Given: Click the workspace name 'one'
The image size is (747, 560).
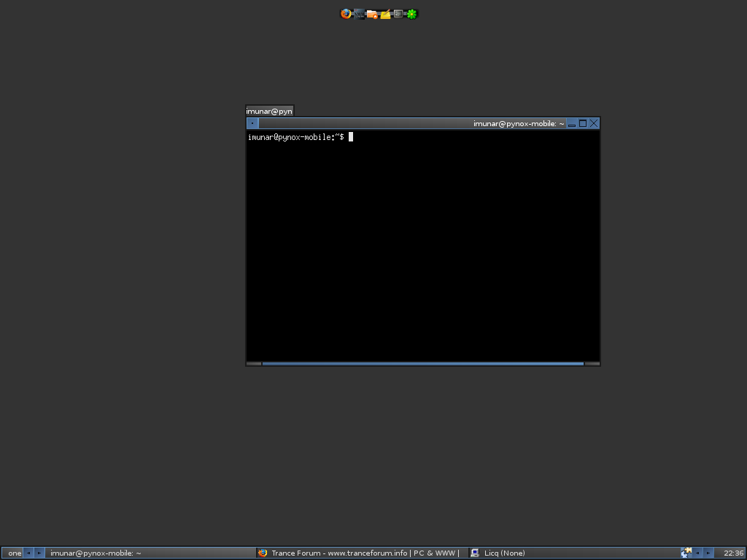Looking at the screenshot, I should (x=15, y=553).
